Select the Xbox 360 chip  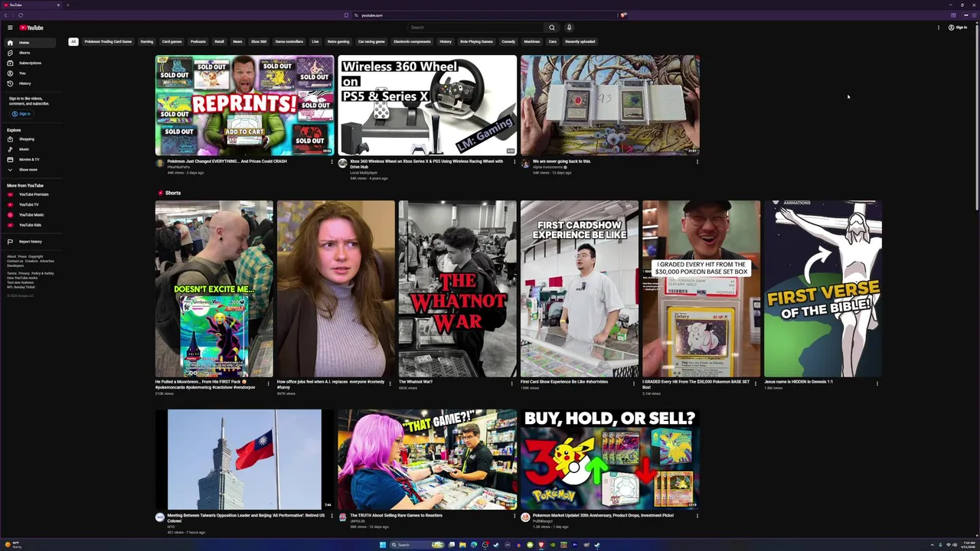pyautogui.click(x=259, y=41)
